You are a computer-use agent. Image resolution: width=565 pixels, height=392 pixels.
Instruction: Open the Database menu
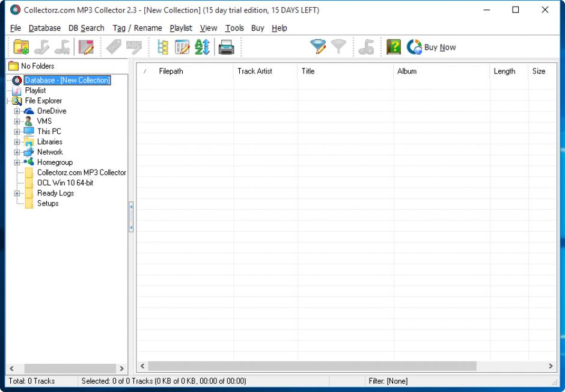pos(44,28)
